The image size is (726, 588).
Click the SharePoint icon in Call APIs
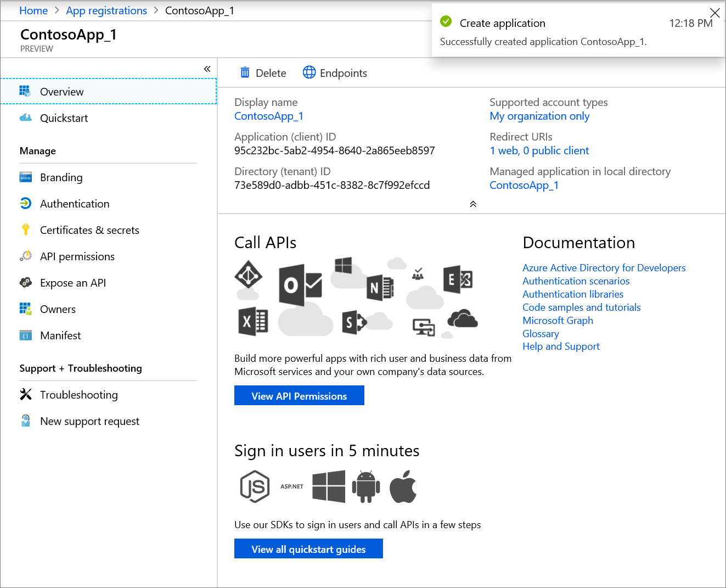(x=354, y=322)
